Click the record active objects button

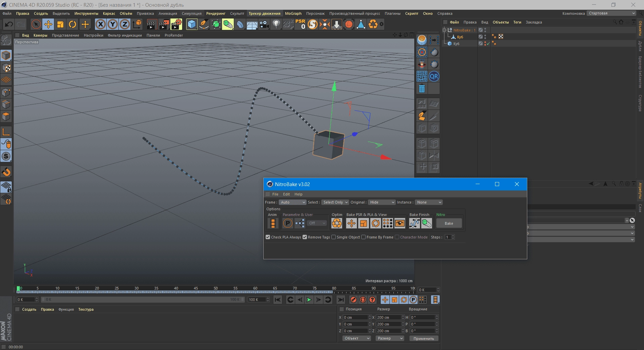[353, 300]
